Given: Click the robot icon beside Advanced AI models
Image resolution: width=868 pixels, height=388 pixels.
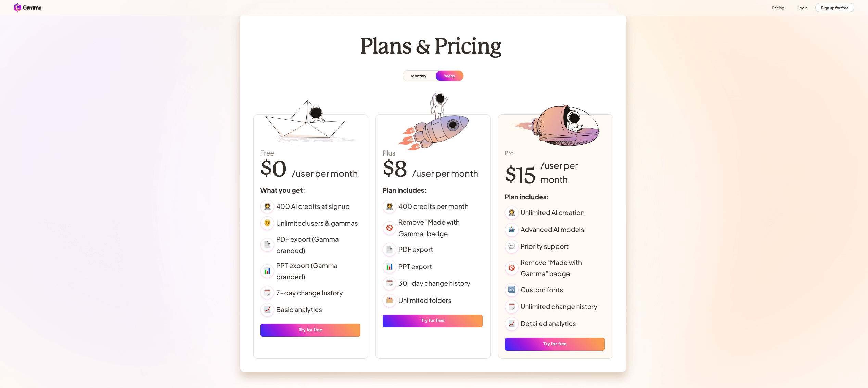Looking at the screenshot, I should click(512, 230).
